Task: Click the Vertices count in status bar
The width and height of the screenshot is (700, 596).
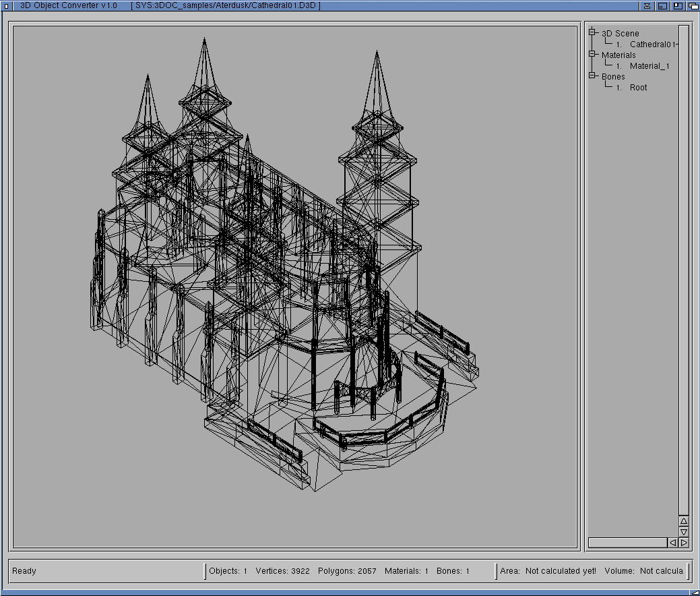Action: pos(282,571)
